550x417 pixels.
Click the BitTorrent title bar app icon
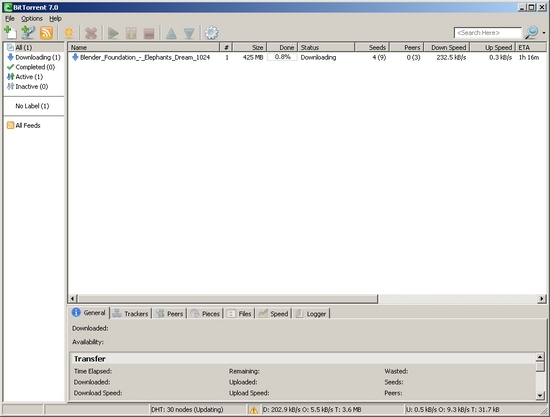click(8, 7)
